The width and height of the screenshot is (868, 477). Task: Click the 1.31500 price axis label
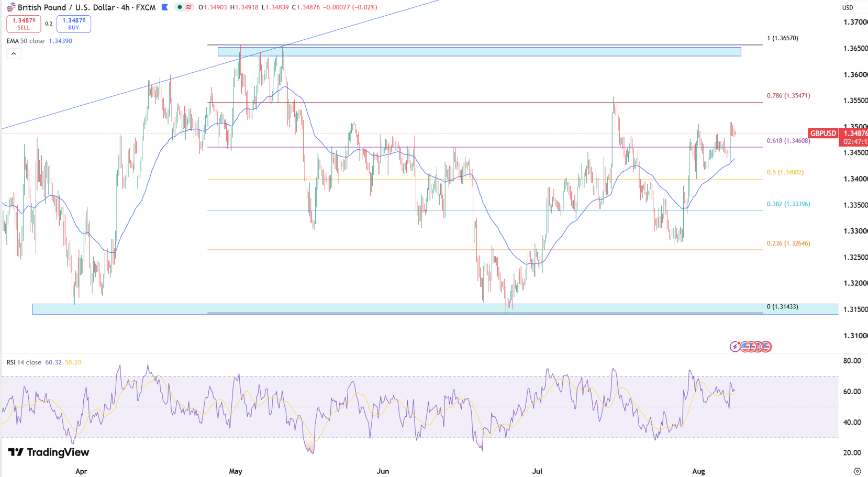click(x=855, y=309)
